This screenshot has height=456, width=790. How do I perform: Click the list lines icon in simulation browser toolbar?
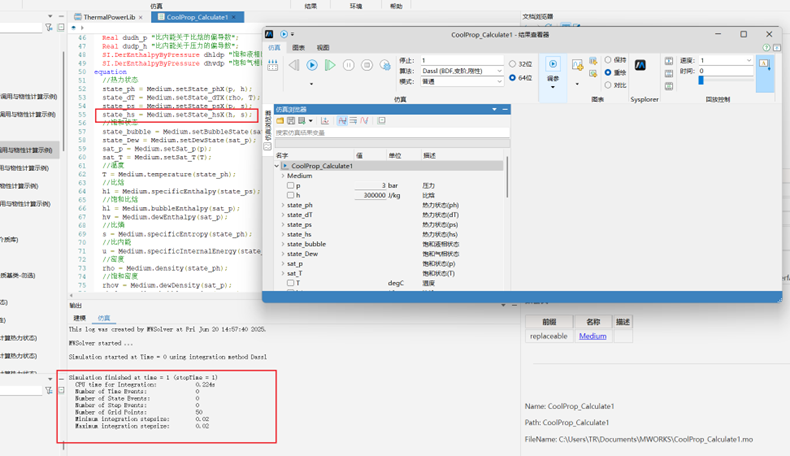[353, 121]
